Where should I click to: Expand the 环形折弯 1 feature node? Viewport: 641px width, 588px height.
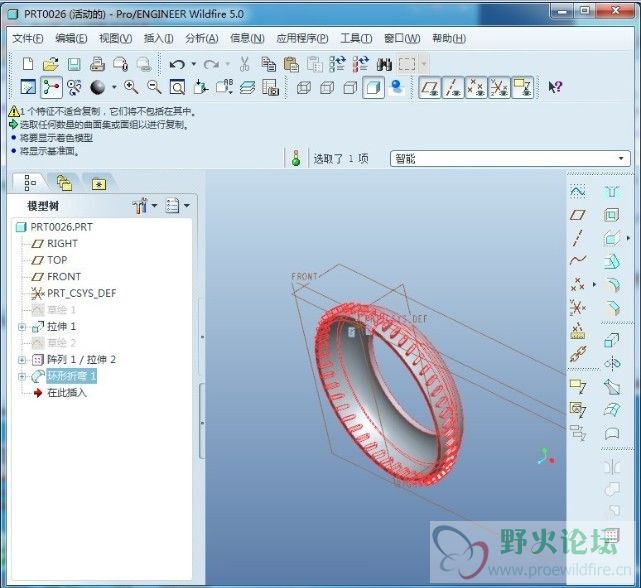(22, 376)
